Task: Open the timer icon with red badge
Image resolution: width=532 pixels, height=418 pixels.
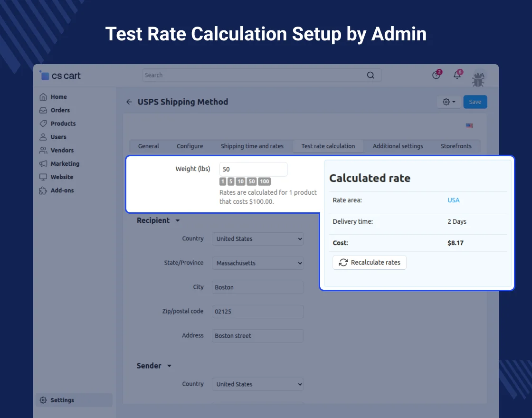Action: pyautogui.click(x=436, y=75)
